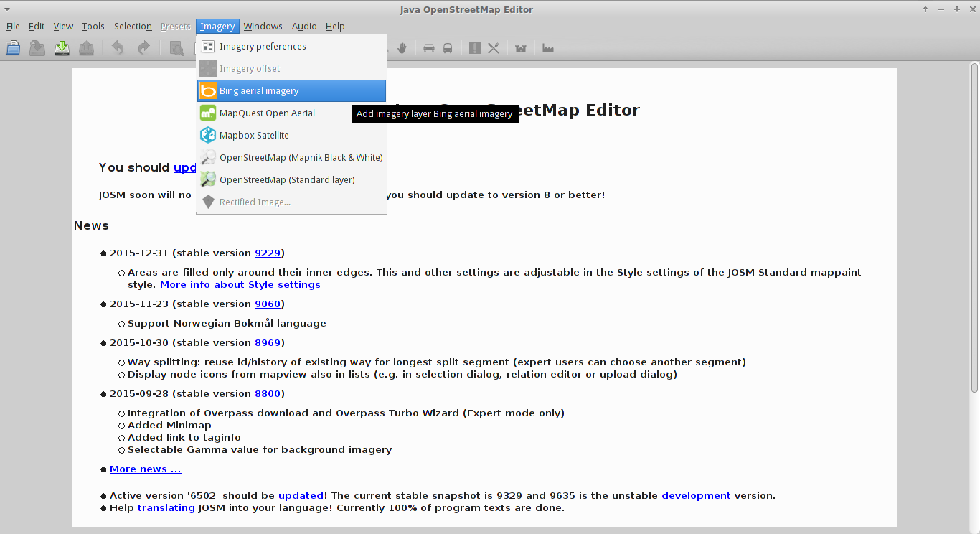Click the Open file toolbar icon
980x534 pixels.
(13, 48)
